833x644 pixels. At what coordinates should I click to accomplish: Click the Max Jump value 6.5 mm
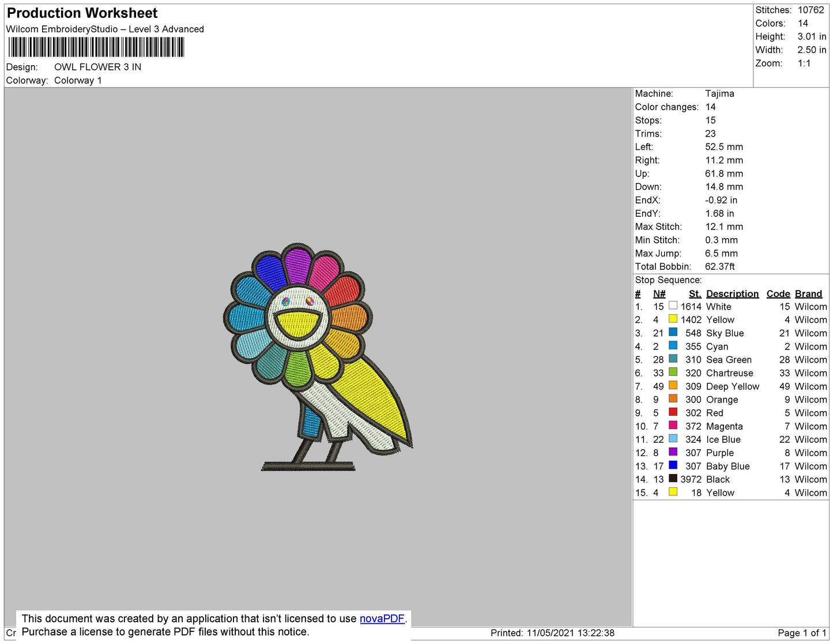[x=721, y=253]
